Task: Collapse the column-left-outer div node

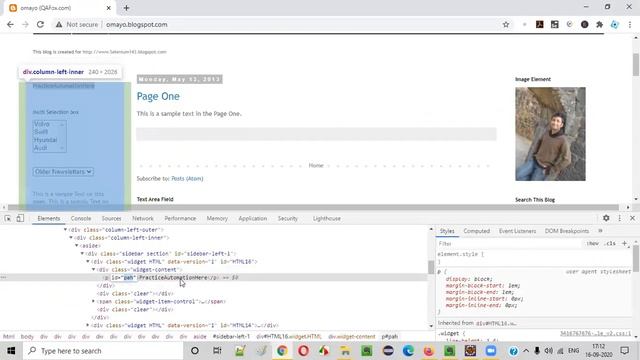Action: pos(65,230)
